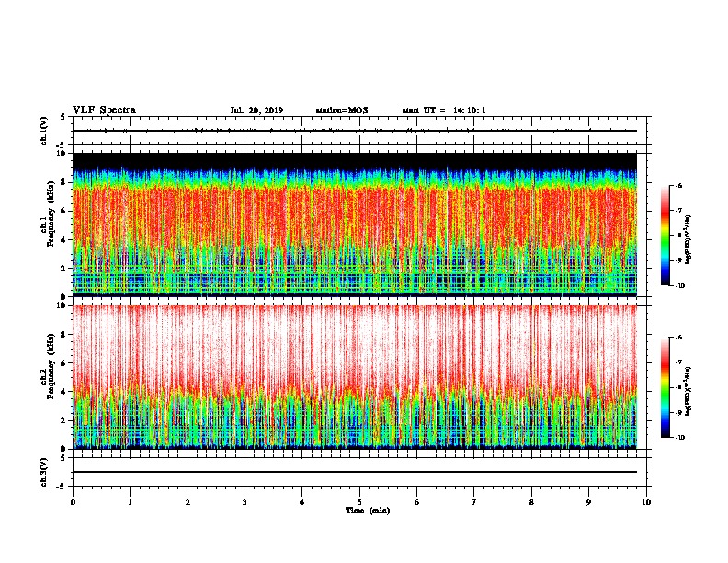Click inside the ch.1 spectrogram panel

click(x=355, y=224)
